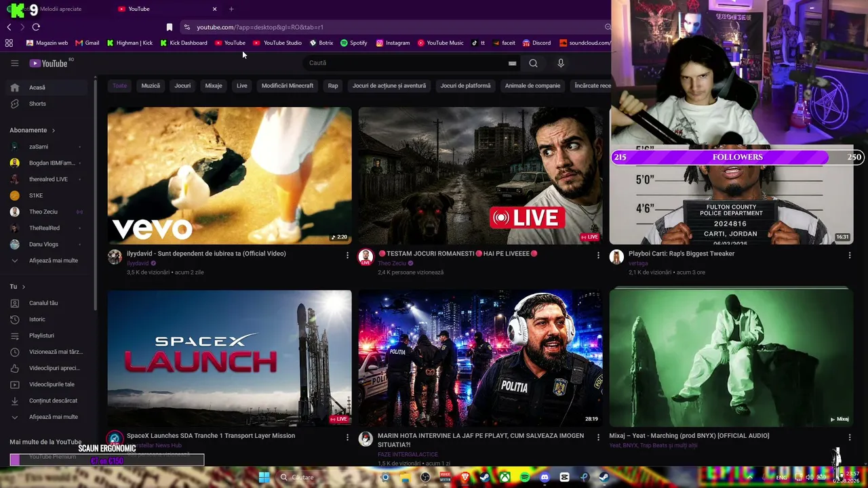Open Istoric watch history
868x488 pixels.
pyautogui.click(x=47, y=319)
